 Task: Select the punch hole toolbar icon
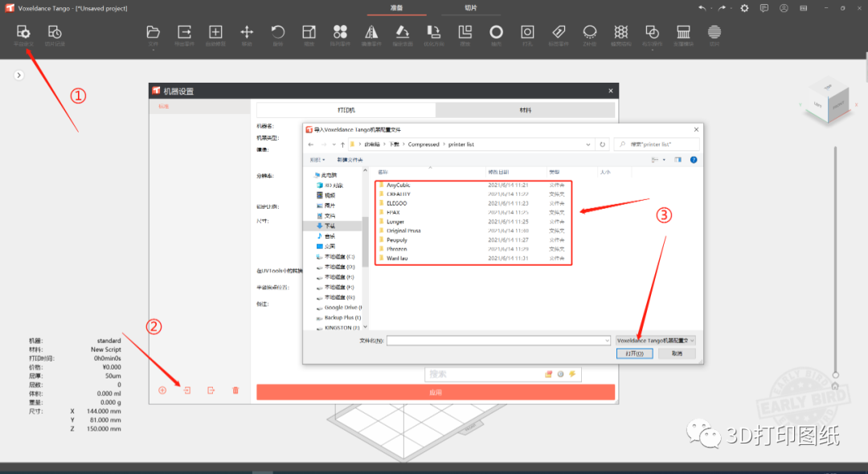click(x=527, y=32)
